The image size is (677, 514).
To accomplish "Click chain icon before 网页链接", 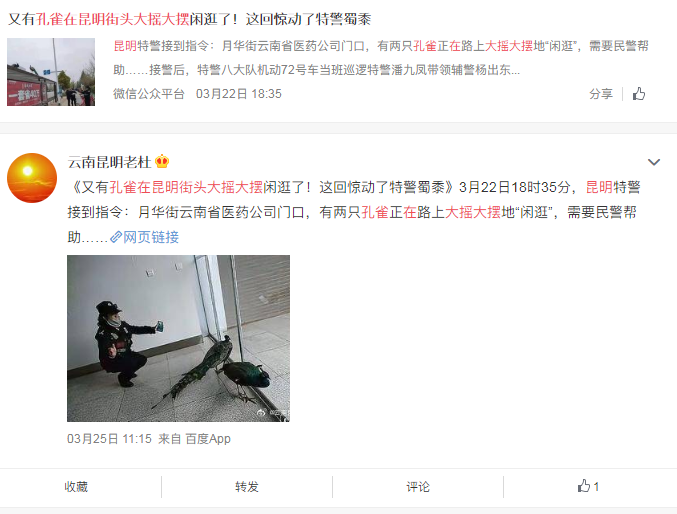I will 116,237.
